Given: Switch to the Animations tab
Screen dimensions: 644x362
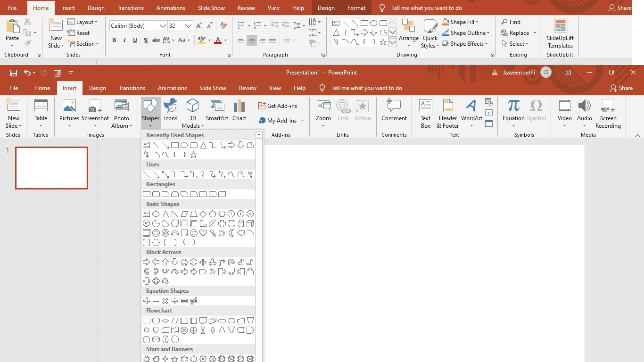Looking at the screenshot, I should point(172,88).
